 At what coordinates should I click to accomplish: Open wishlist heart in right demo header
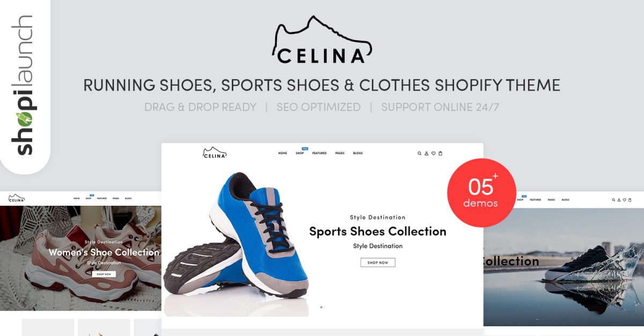point(624,200)
